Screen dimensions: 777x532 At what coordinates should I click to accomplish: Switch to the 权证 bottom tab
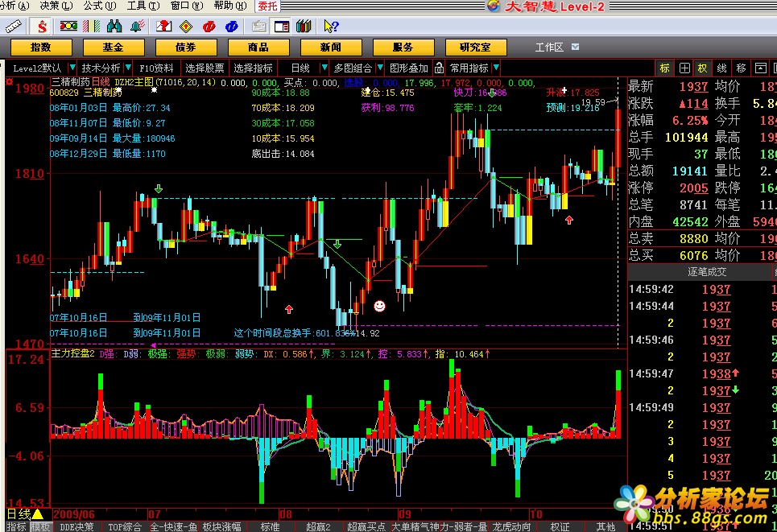point(560,527)
